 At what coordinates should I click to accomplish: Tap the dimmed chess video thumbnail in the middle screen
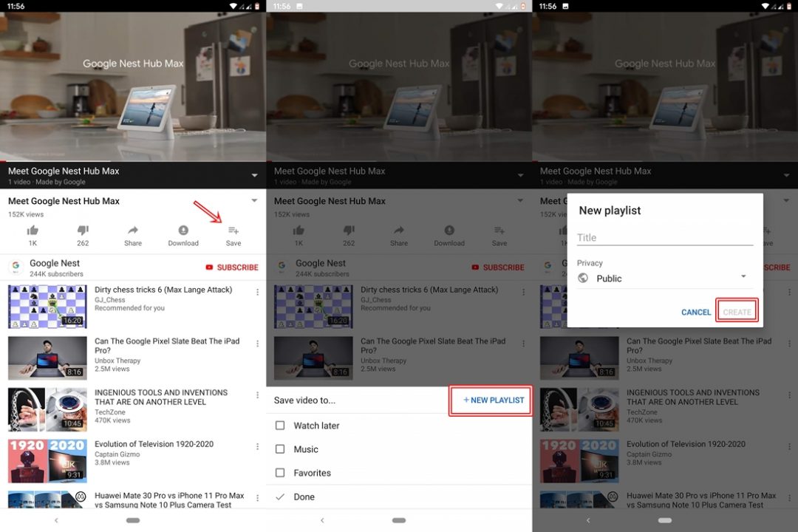(313, 307)
